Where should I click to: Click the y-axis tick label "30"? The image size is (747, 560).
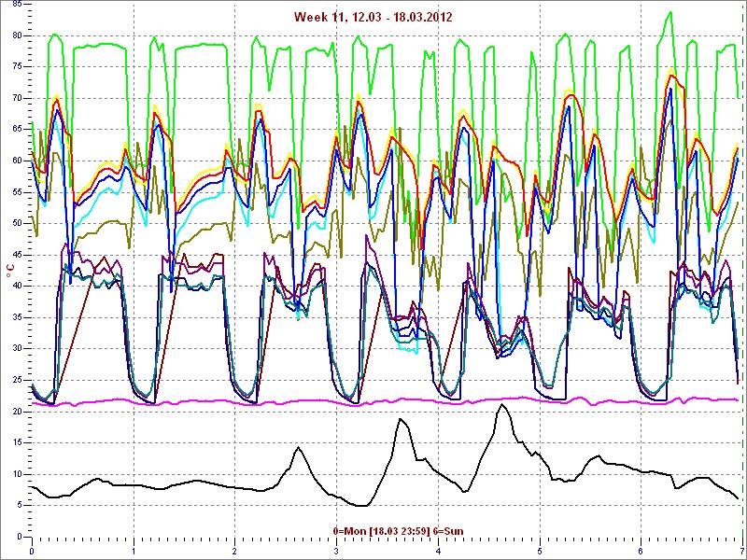point(17,348)
